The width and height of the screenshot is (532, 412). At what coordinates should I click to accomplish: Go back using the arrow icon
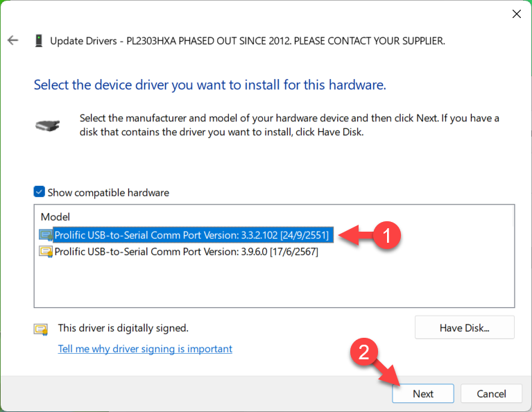click(x=13, y=40)
